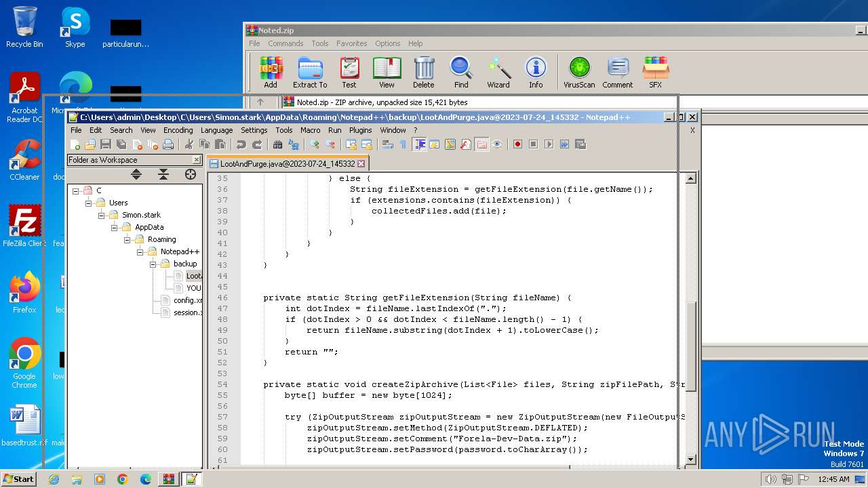Viewport: 868px width, 488px height.
Task: Collapse the Simon.stark folder node
Action: tap(101, 215)
